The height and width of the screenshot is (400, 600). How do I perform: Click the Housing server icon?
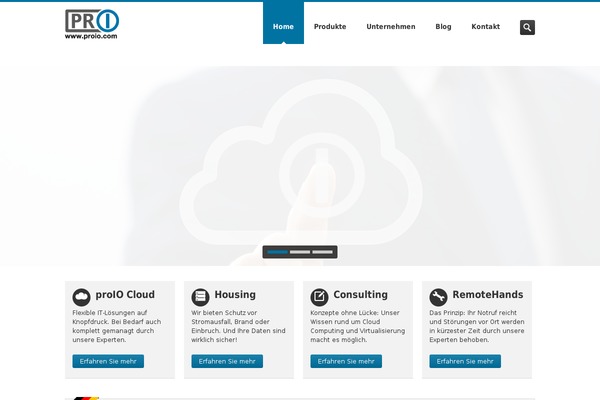tap(201, 297)
